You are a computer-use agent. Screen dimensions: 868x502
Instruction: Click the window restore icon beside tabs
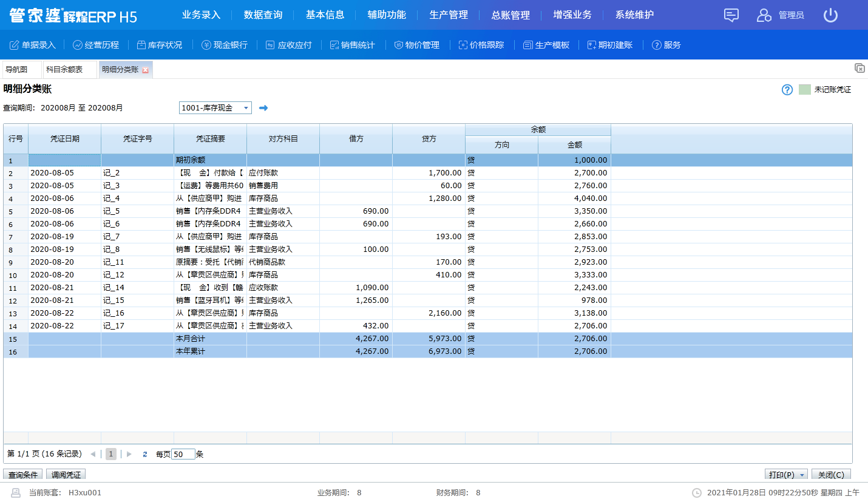[860, 68]
